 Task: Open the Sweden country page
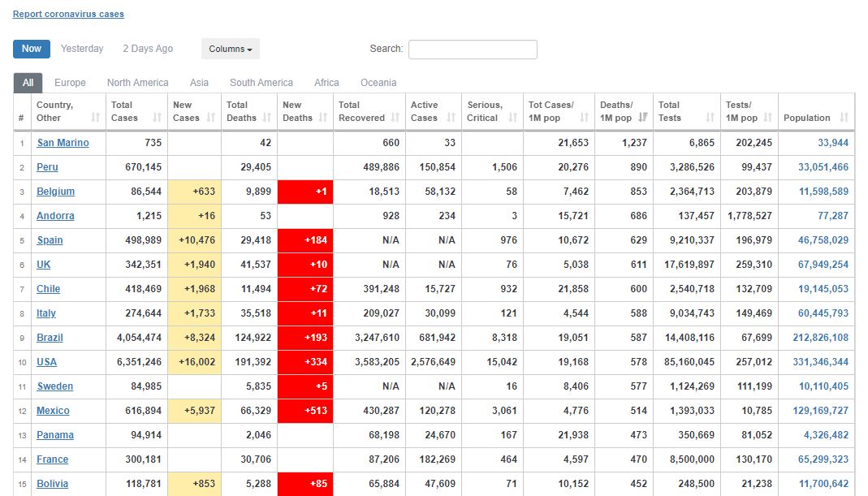54,386
